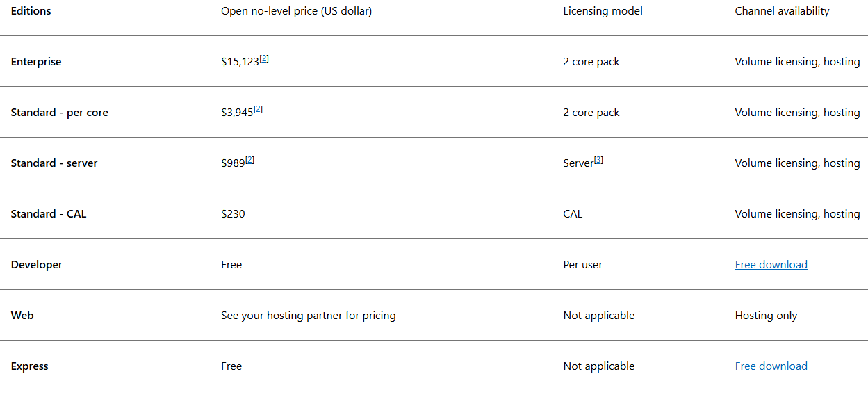
Task: Select the Developer edition row label
Action: click(x=37, y=265)
